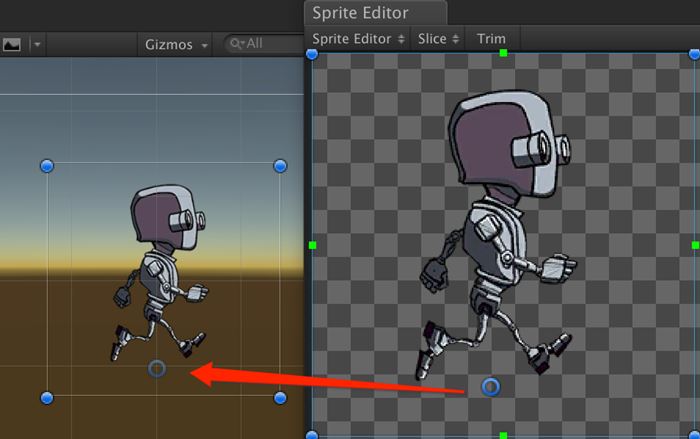Click top-edge green handle in Sprite Editor
The image size is (700, 439).
pos(504,52)
